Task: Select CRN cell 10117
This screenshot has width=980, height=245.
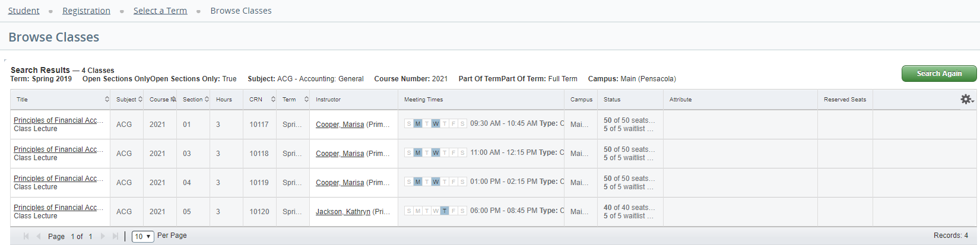Action: pyautogui.click(x=259, y=125)
